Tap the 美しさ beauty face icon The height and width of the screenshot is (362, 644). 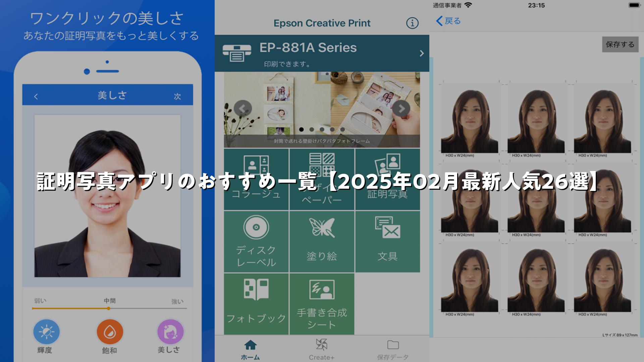tap(170, 332)
